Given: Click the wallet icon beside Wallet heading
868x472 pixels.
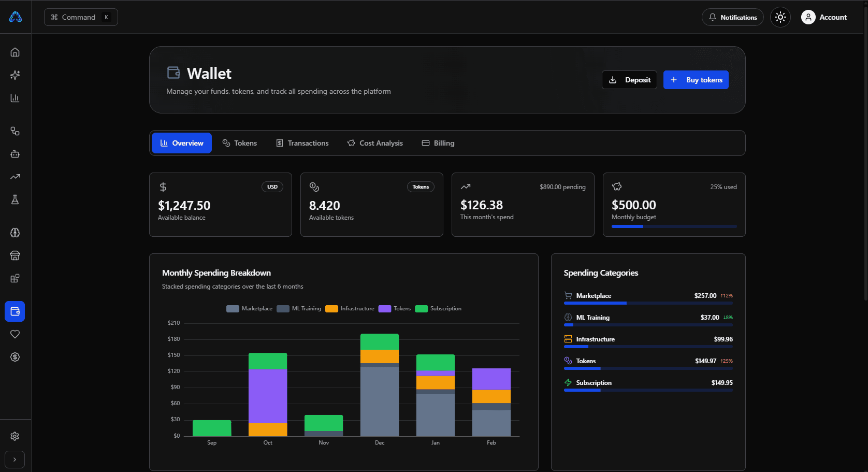Looking at the screenshot, I should tap(173, 73).
